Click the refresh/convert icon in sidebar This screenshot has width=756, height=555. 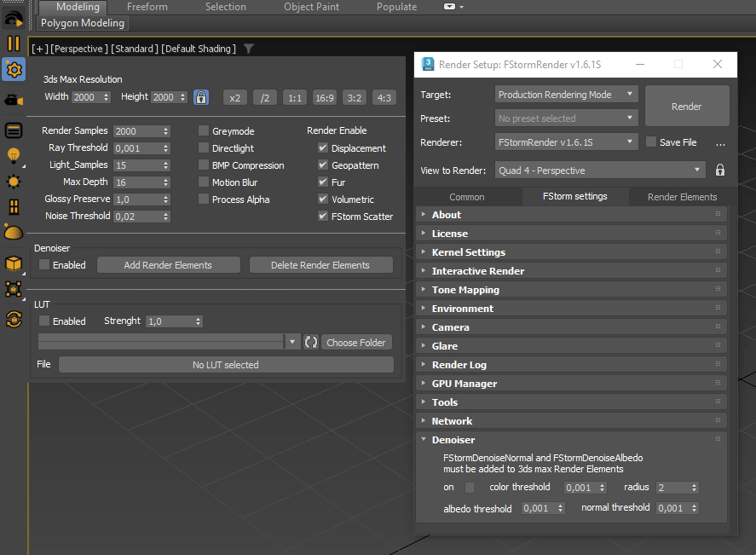[x=14, y=319]
